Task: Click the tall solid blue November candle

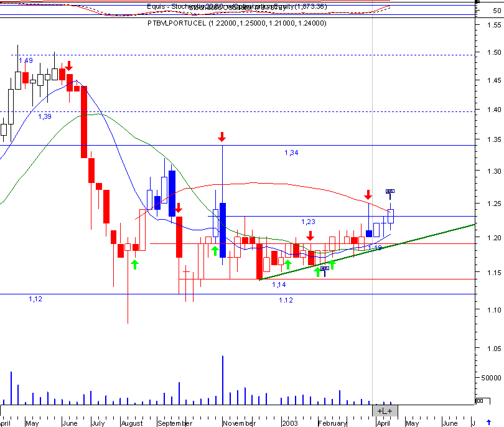Action: tap(222, 230)
